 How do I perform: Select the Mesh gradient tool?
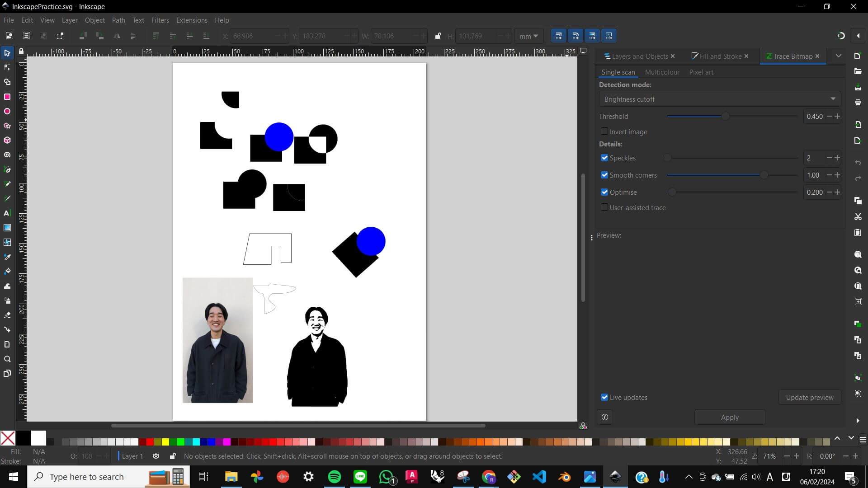[7, 242]
